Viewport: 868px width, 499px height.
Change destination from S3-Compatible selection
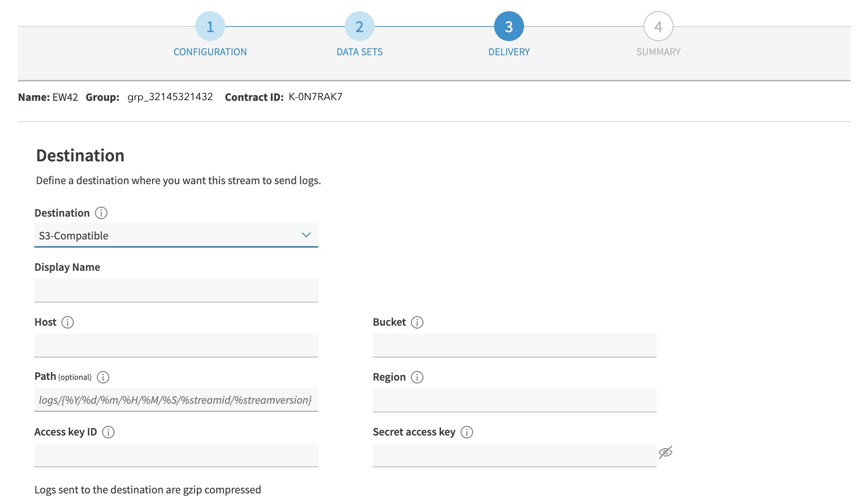pyautogui.click(x=176, y=235)
